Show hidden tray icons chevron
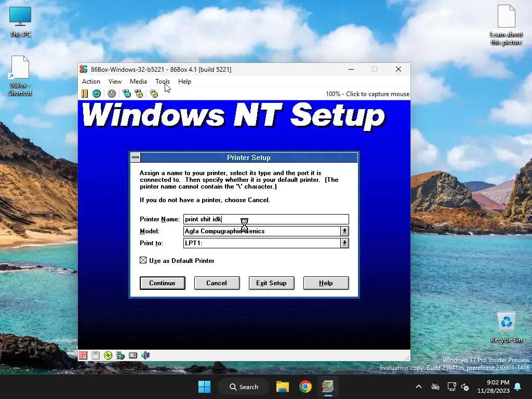Image resolution: width=532 pixels, height=399 pixels. 419,387
